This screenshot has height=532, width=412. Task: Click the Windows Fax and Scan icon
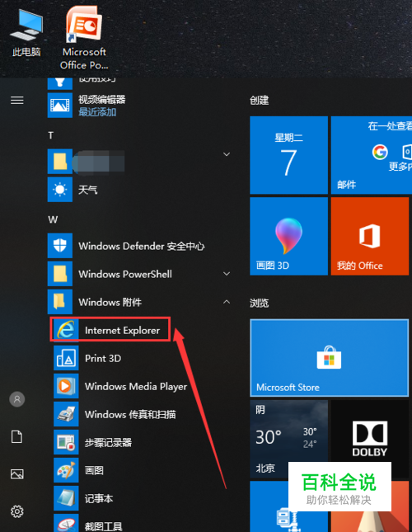66,414
